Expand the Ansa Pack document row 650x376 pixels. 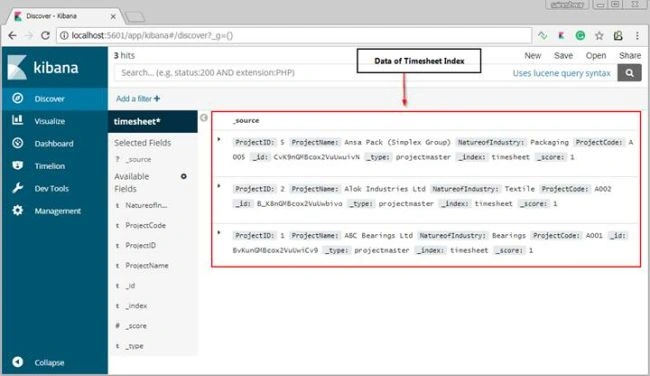coord(219,139)
